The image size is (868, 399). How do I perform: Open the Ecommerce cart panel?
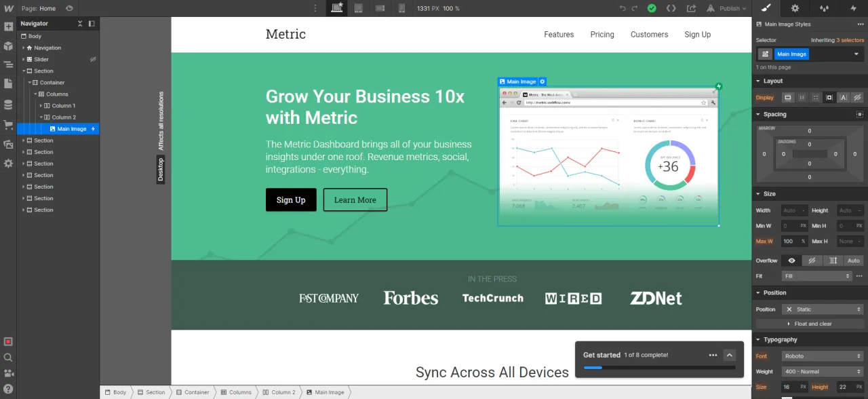tap(8, 125)
